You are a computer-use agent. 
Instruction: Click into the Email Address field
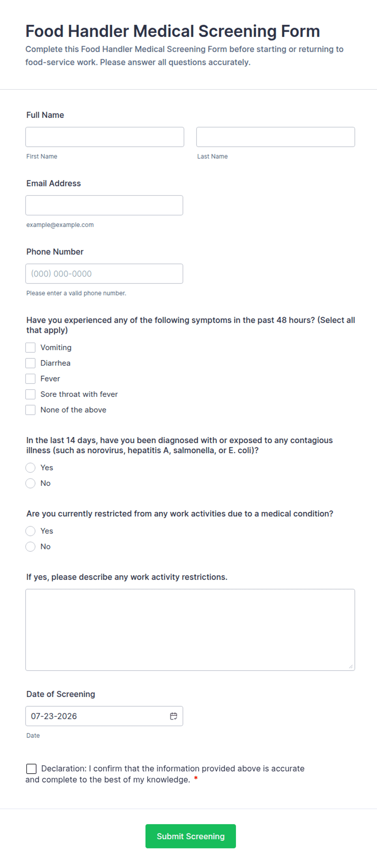pyautogui.click(x=104, y=205)
